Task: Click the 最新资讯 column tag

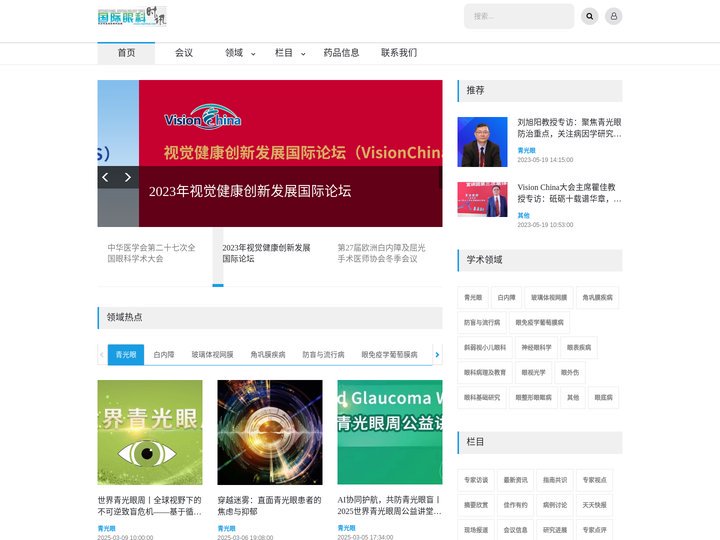Action: pyautogui.click(x=516, y=480)
